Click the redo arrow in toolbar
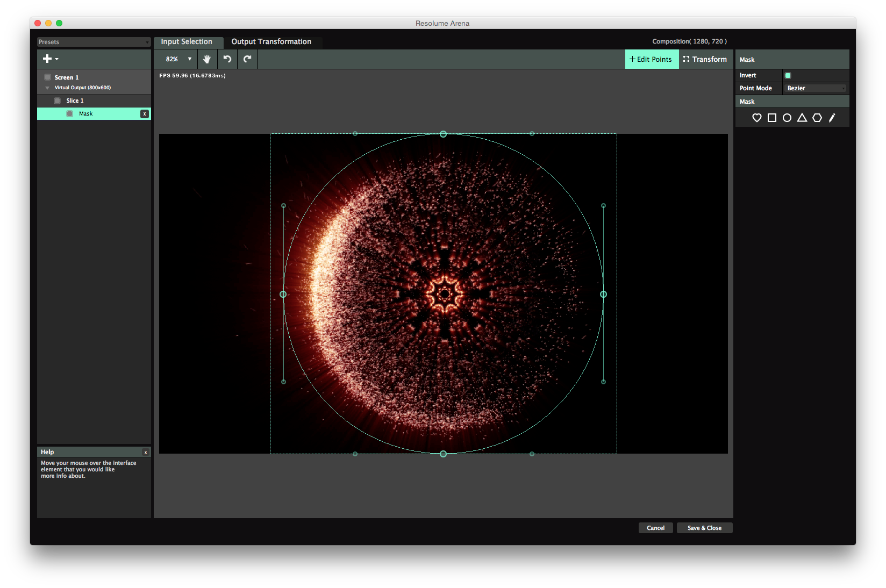This screenshot has height=588, width=886. (x=247, y=59)
